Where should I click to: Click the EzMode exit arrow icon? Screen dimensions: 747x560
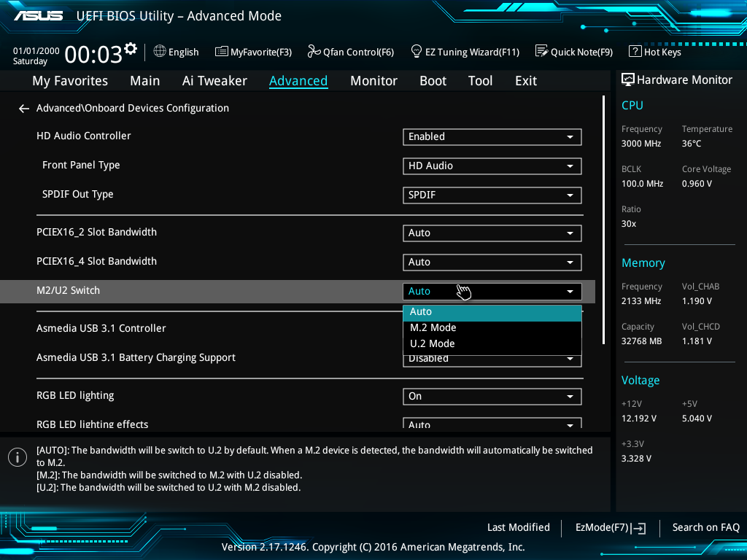(x=639, y=528)
